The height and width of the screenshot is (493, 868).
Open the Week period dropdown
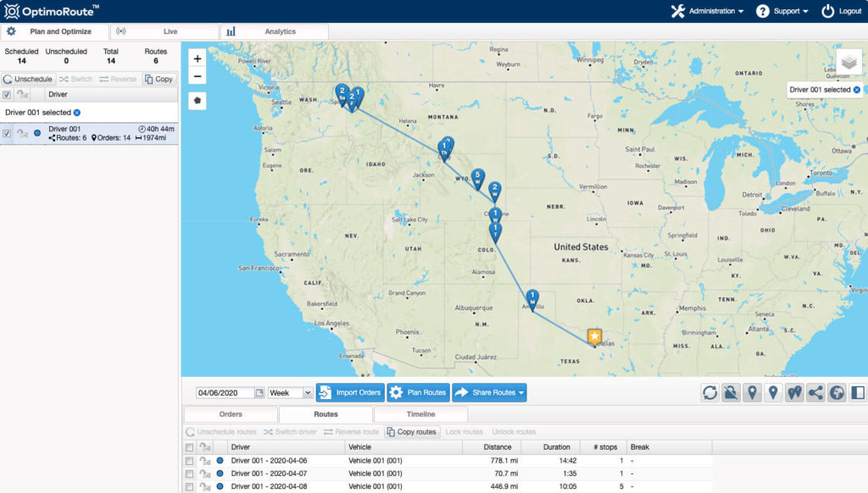289,392
